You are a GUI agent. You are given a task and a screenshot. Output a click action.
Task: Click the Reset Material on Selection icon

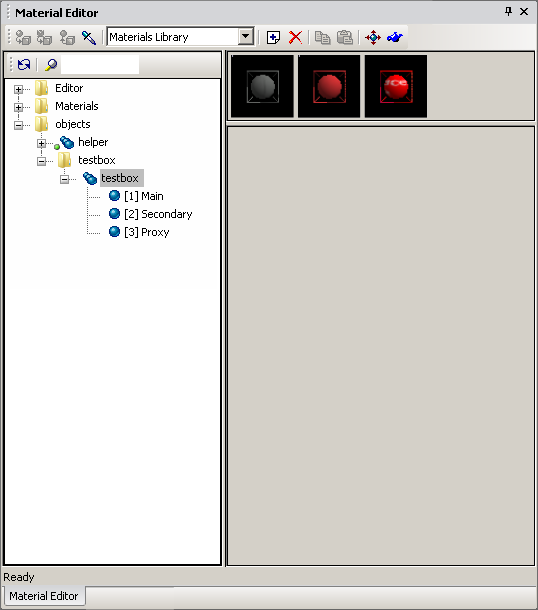[44, 37]
